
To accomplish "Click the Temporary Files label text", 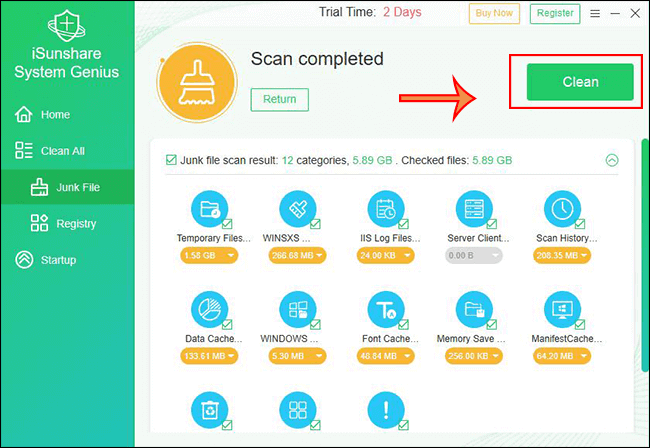I will pos(213,238).
